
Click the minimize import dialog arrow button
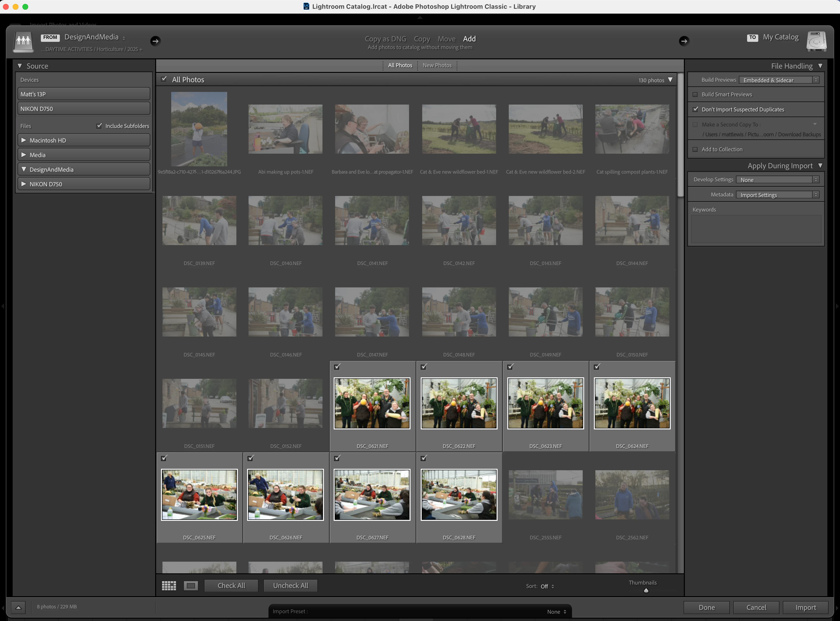[18, 607]
